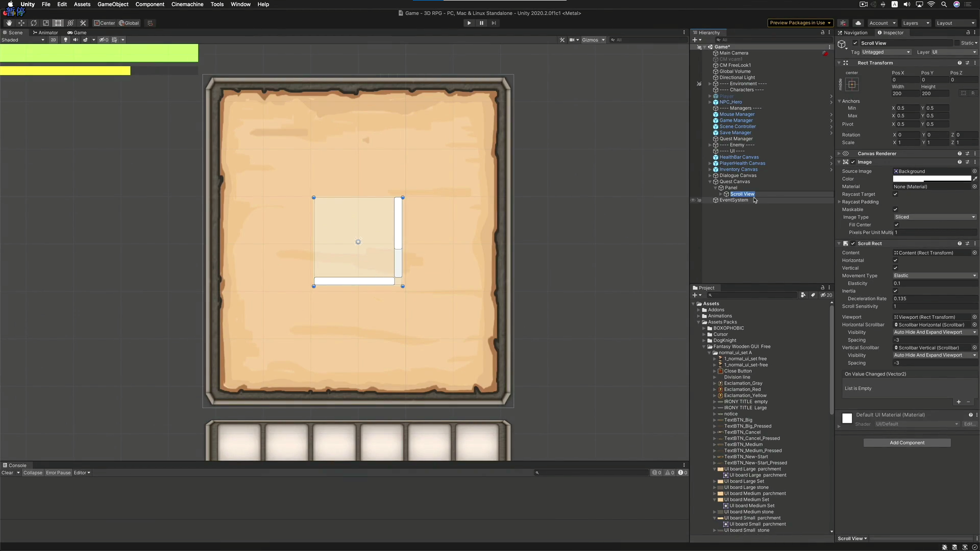This screenshot has height=551, width=980.
Task: Toggle the Horizontal option in Scroll Rect
Action: click(x=895, y=260)
